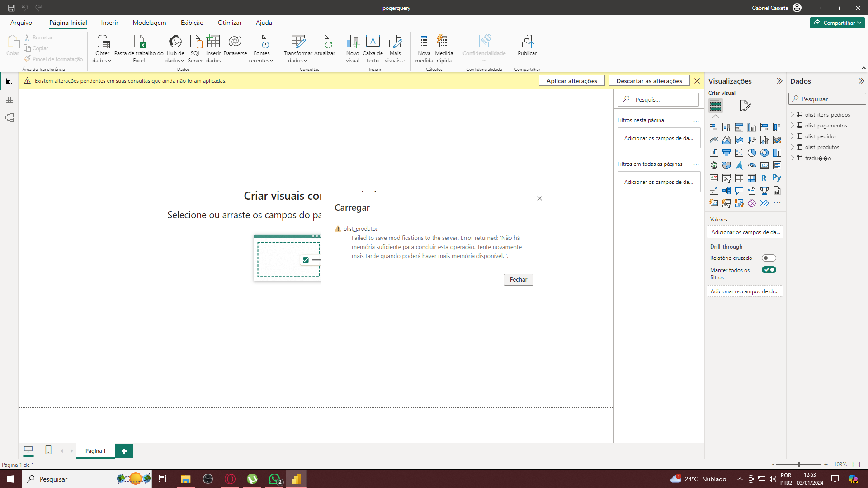Open the Compartilhar dropdown

(837, 23)
